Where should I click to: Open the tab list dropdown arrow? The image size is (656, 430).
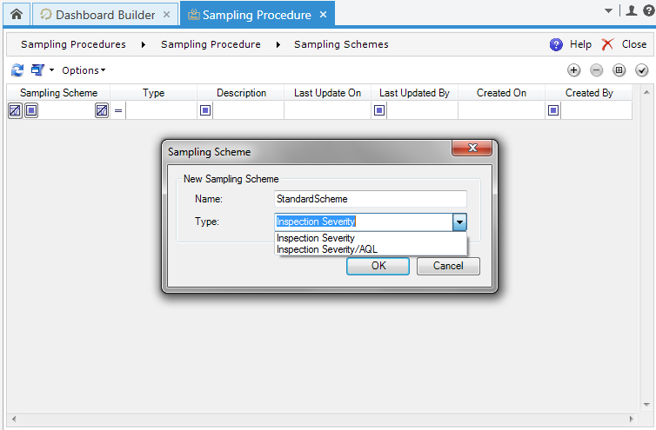[608, 11]
